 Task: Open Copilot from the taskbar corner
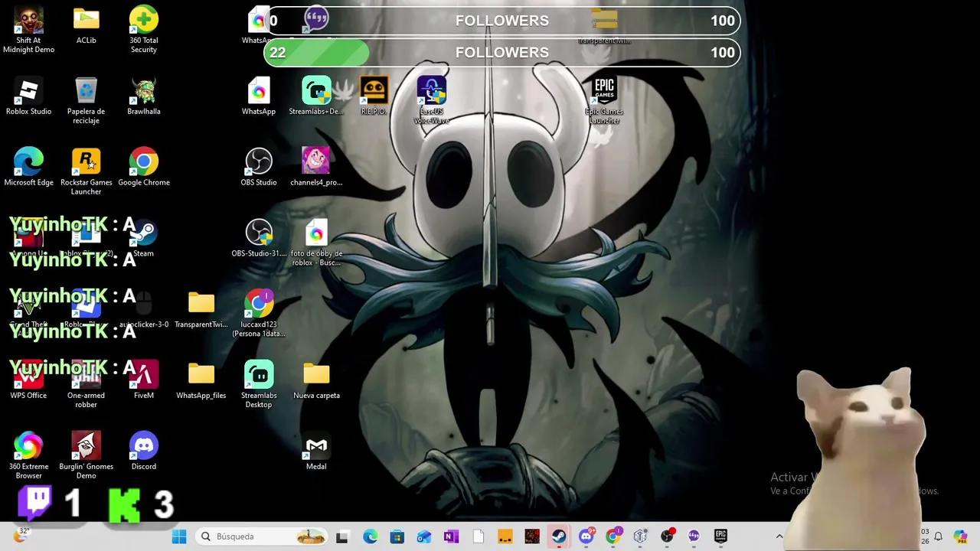click(x=961, y=536)
